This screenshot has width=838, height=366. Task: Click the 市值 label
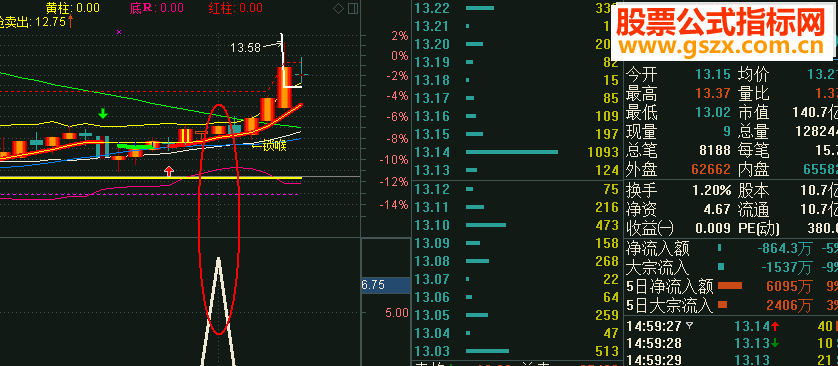click(754, 113)
